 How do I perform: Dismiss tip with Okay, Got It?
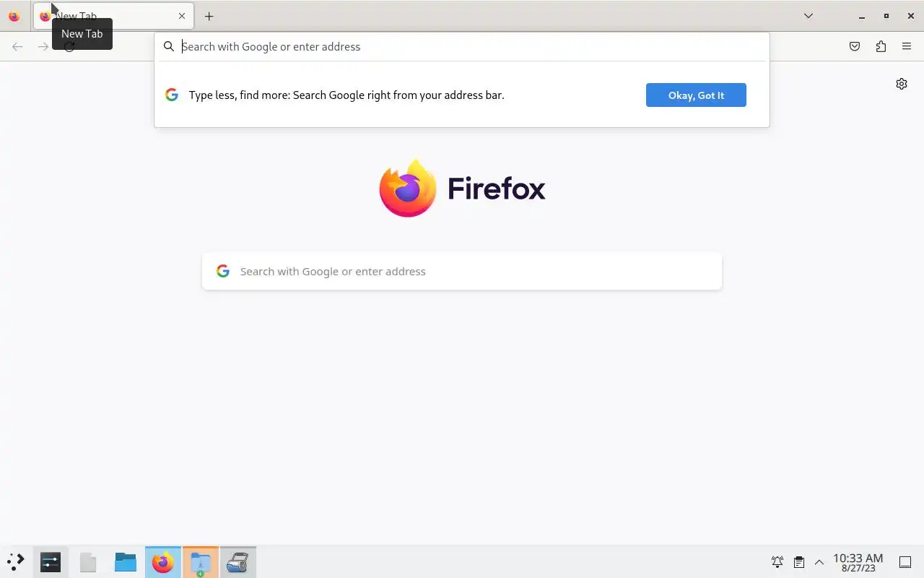click(x=696, y=95)
